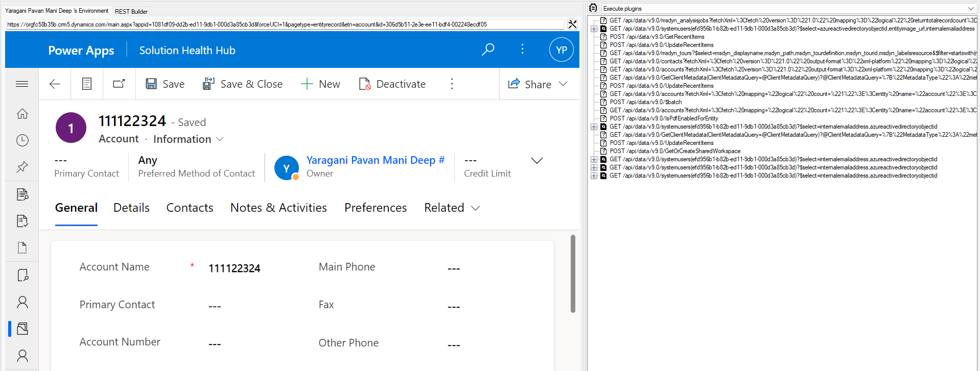The width and height of the screenshot is (980, 371).
Task: Open the Home icon in left sidebar
Action: click(22, 114)
